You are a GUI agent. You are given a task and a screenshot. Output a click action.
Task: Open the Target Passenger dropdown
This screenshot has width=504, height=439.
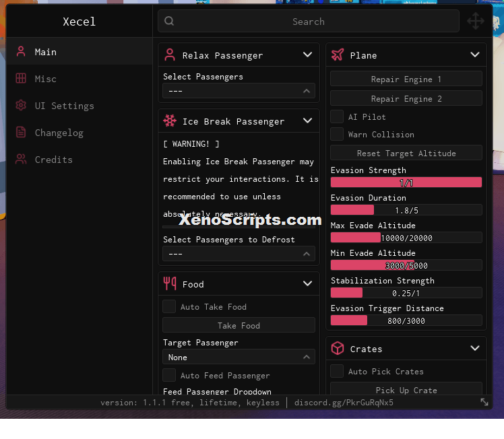coord(239,357)
